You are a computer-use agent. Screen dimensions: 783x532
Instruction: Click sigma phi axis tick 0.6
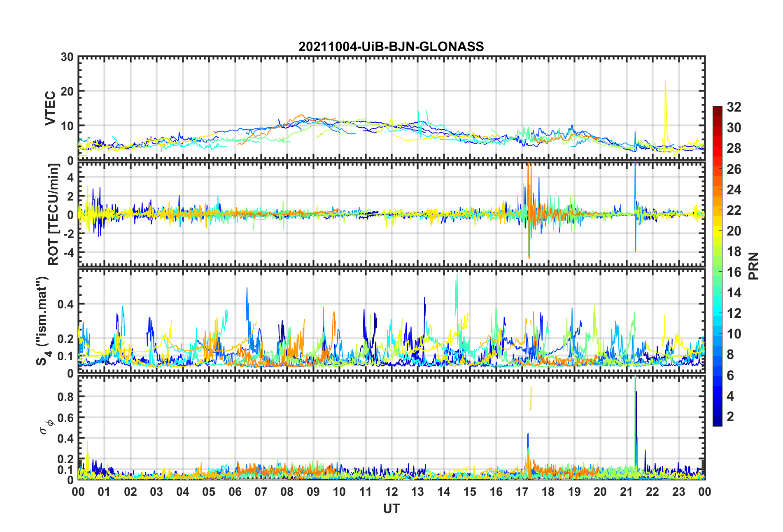tap(66, 418)
